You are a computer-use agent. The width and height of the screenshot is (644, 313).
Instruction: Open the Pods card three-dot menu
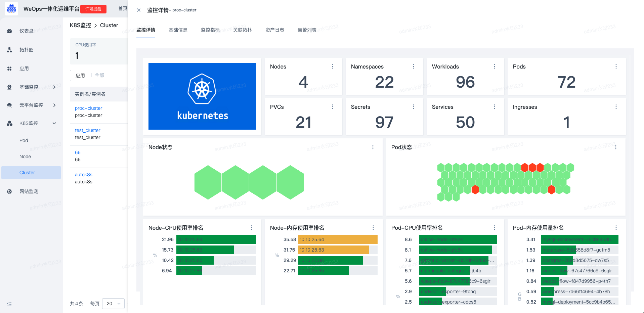[616, 66]
